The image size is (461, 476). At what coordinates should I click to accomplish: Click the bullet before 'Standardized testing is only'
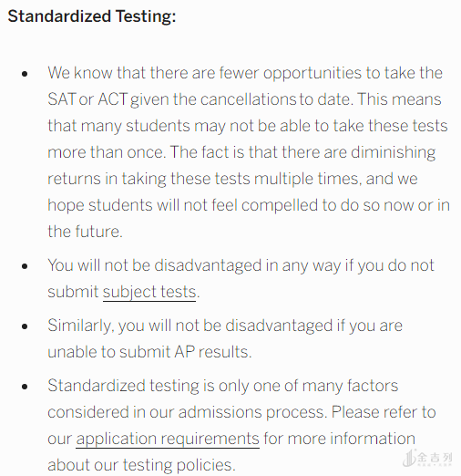pyautogui.click(x=25, y=387)
